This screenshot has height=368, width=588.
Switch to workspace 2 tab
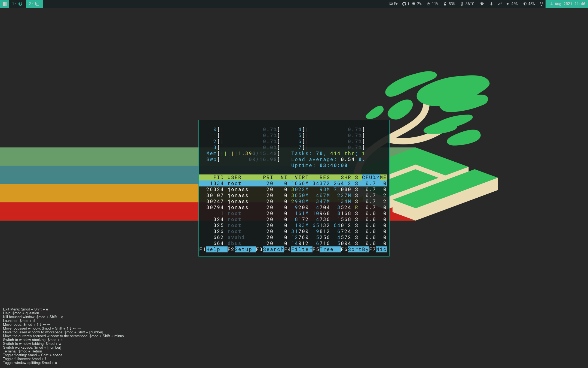(x=34, y=4)
